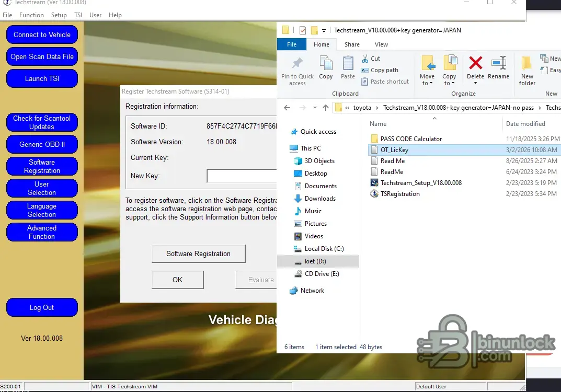Select Copy path in the ribbon
Screen dimensions: 561x392
(384, 70)
